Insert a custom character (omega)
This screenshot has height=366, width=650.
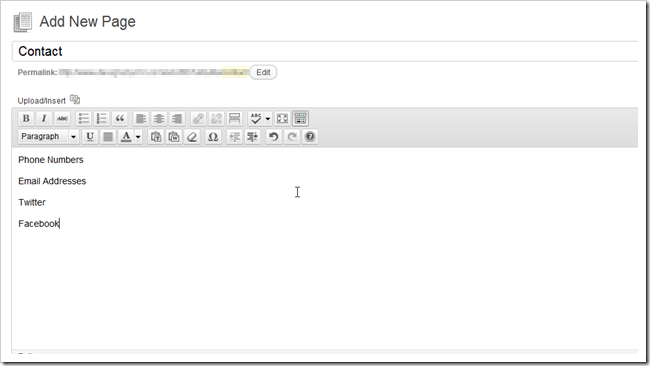(x=213, y=136)
